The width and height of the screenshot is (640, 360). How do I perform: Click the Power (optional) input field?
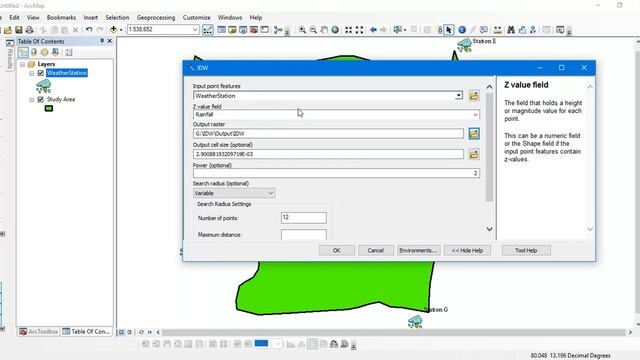[336, 173]
